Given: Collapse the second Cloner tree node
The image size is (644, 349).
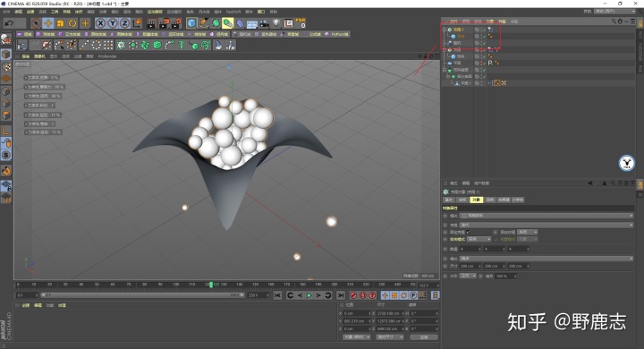Looking at the screenshot, I should (x=445, y=50).
